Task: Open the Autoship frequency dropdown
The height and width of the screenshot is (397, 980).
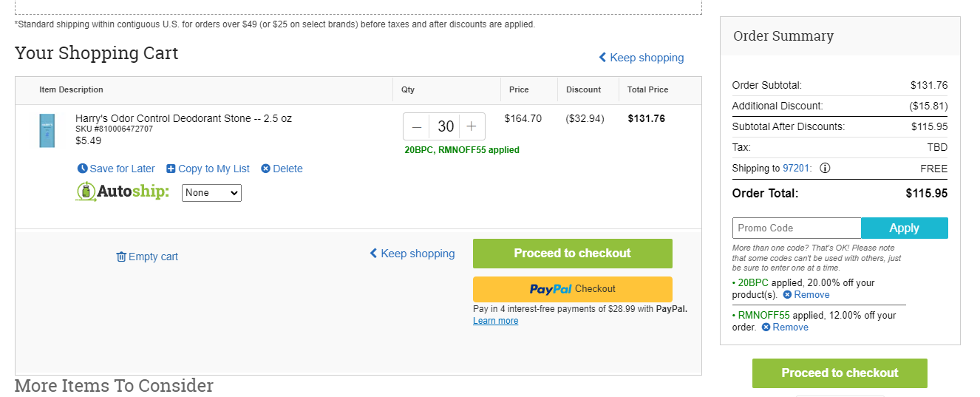Action: [211, 192]
